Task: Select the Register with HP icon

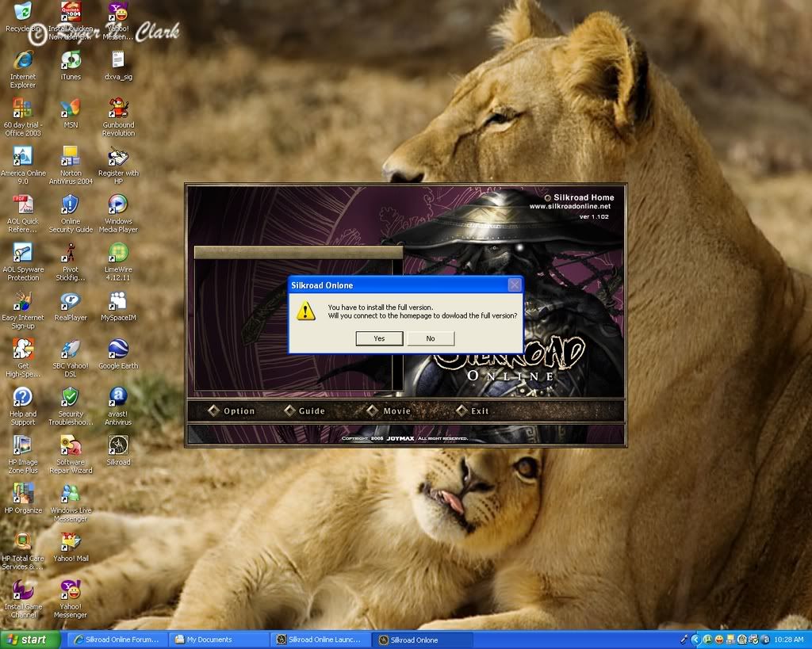Action: point(118,166)
